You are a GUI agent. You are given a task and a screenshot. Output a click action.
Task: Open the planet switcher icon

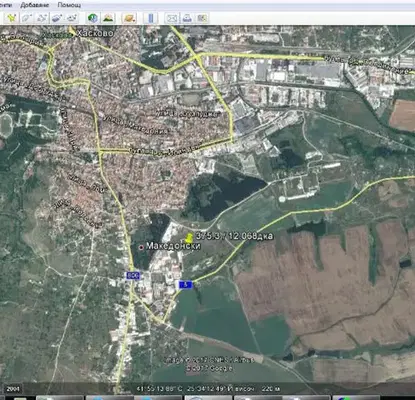[x=129, y=18]
